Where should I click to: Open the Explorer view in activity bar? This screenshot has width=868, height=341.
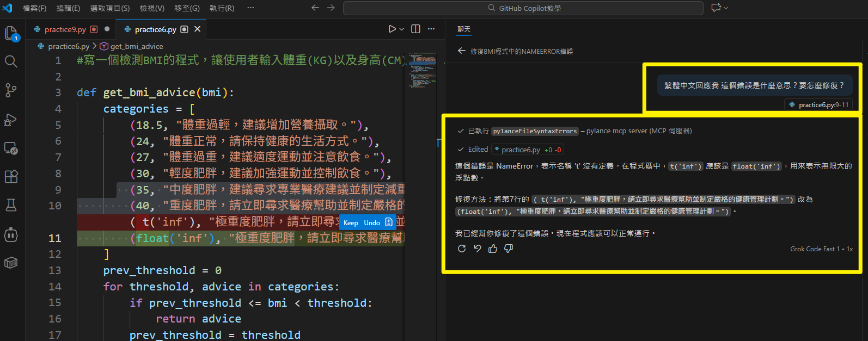pos(11,34)
